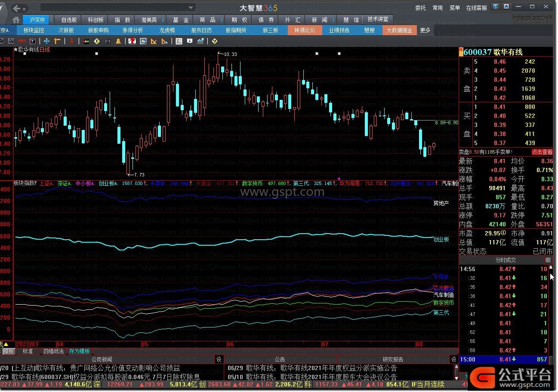Click the yellow triangle marker at chart bottom-left
Image resolution: width=558 pixels, height=392 pixels.
[x=6, y=344]
